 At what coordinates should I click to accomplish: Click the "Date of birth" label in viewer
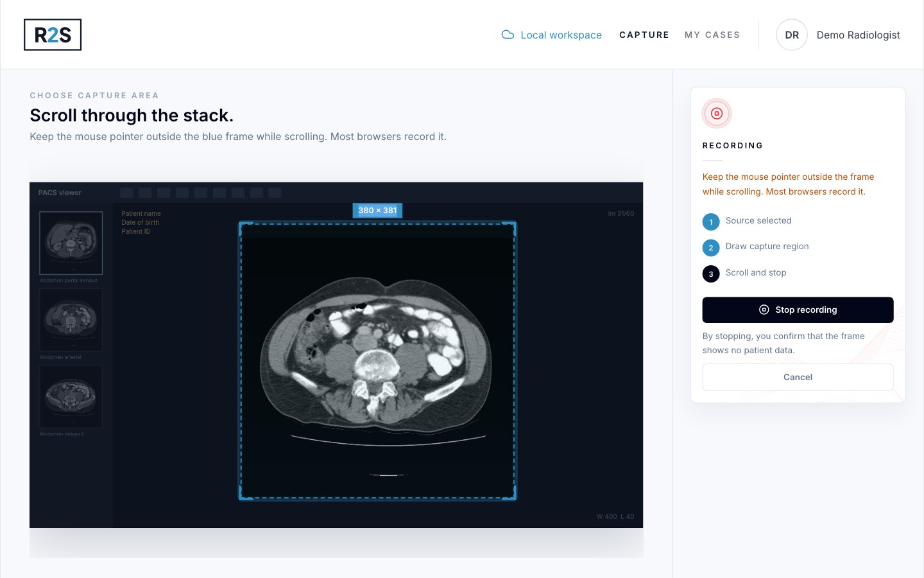(140, 222)
